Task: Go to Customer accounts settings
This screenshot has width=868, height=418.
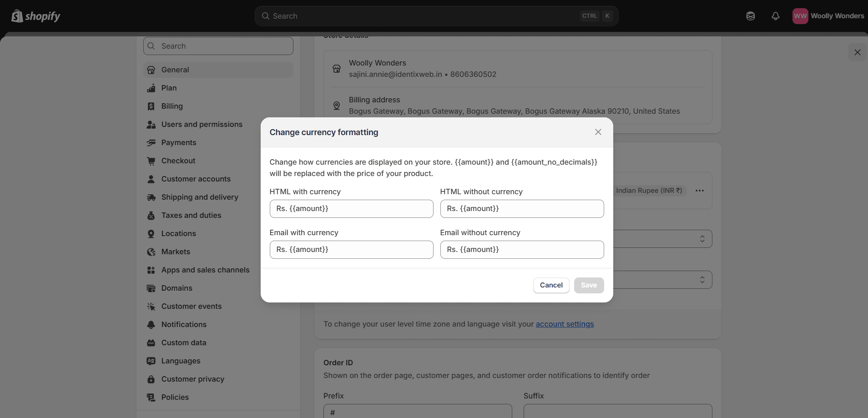Action: pyautogui.click(x=218, y=179)
